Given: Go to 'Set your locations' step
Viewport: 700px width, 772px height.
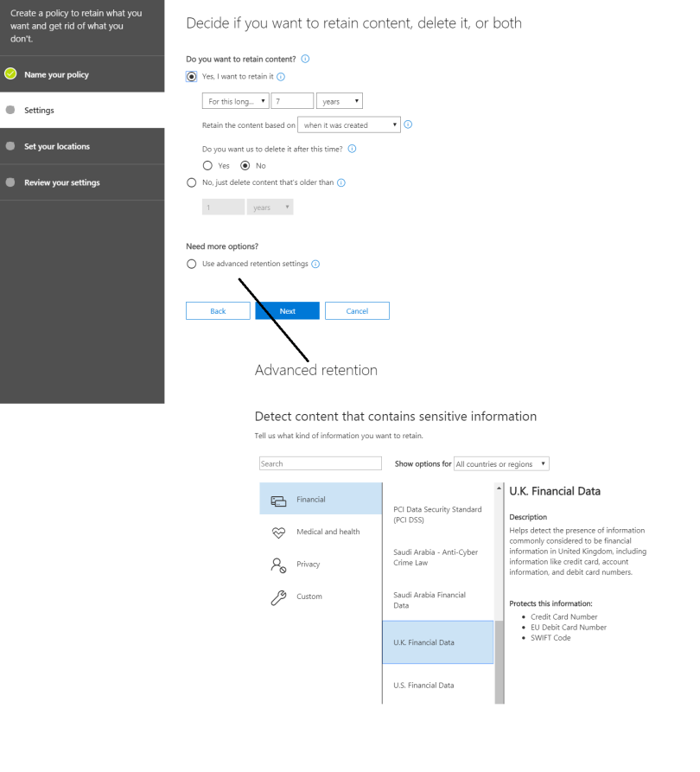Looking at the screenshot, I should (x=57, y=146).
